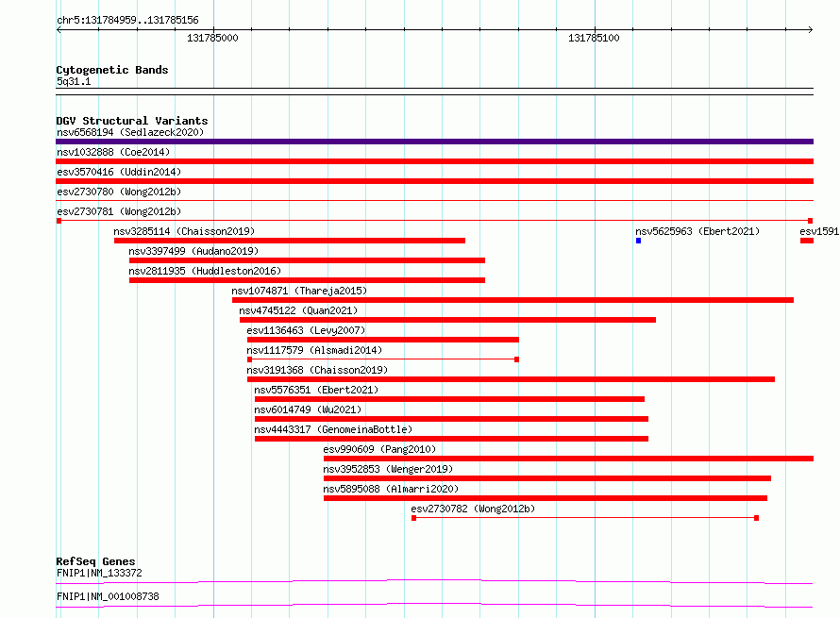Click the left endpoint square of nsv1117579
The height and width of the screenshot is (618, 840).
point(250,359)
